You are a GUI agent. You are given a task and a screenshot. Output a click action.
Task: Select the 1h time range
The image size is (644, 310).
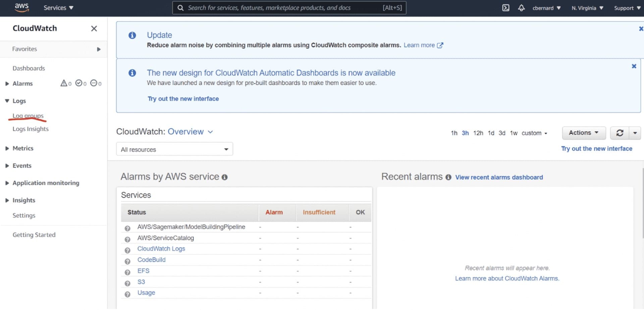pos(454,133)
